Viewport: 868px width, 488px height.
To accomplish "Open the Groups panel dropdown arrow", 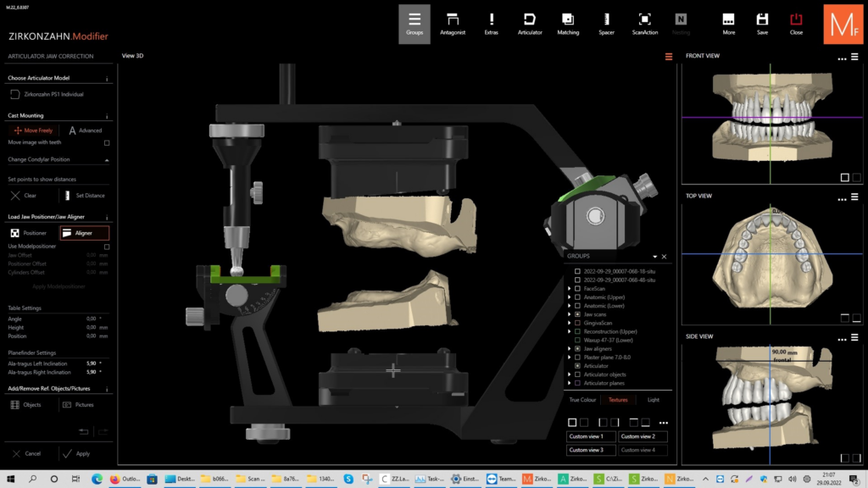I will click(655, 257).
